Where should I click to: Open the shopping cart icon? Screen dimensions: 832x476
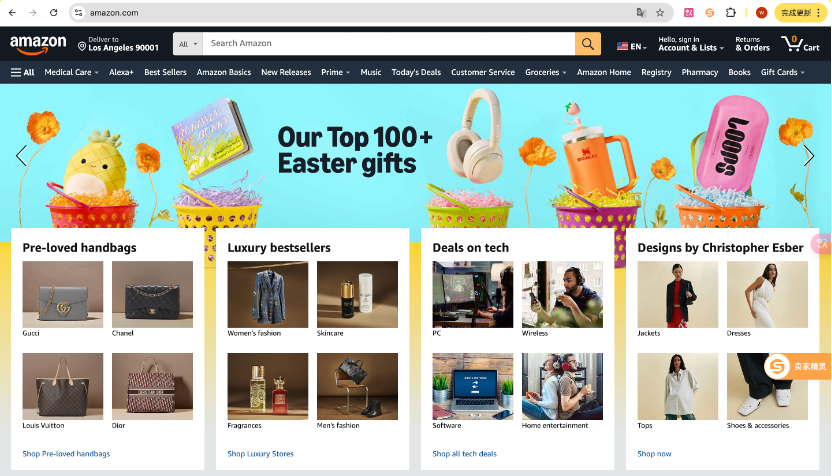(800, 44)
